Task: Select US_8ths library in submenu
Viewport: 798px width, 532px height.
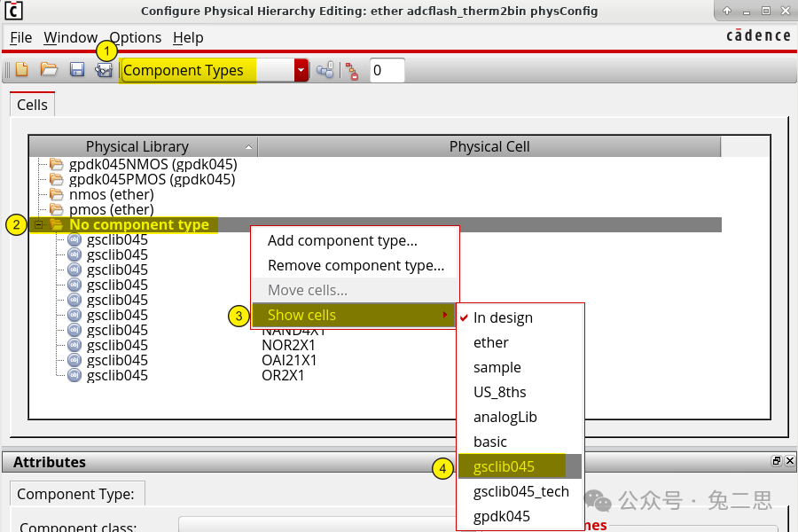Action: 520,392
